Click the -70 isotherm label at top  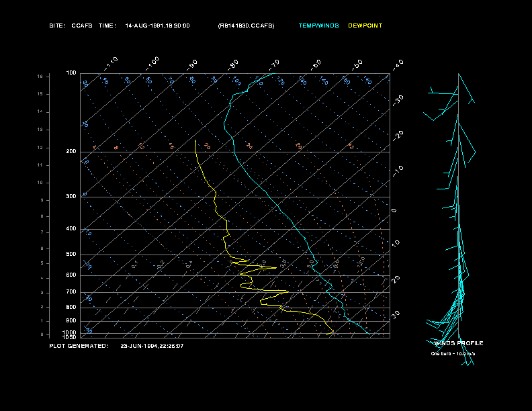coord(274,64)
